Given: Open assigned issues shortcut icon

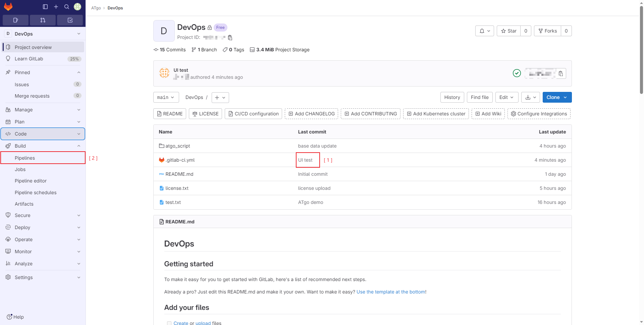Looking at the screenshot, I should click(x=15, y=20).
